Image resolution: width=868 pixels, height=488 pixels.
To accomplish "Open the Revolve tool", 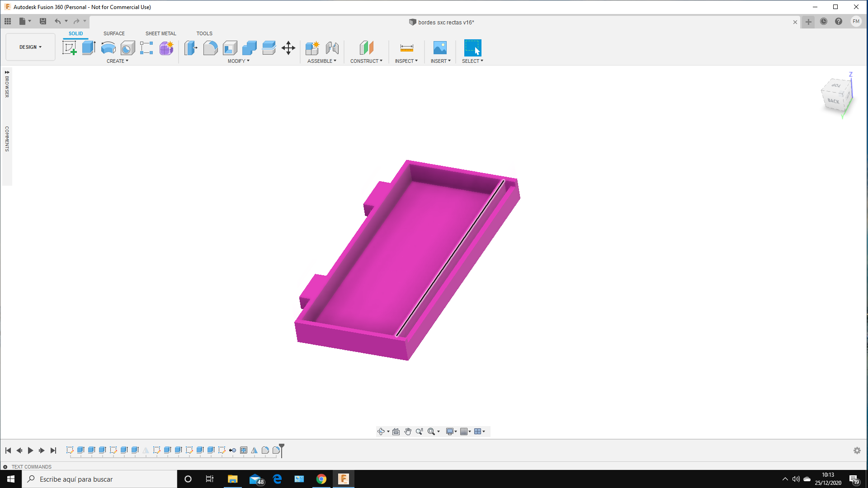I will point(108,47).
